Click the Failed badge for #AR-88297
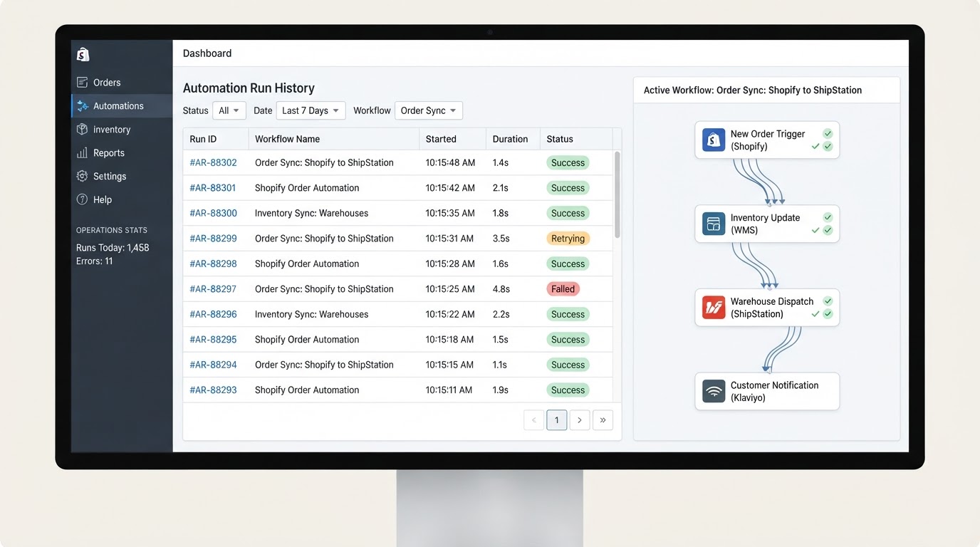The image size is (980, 547). pyautogui.click(x=563, y=289)
